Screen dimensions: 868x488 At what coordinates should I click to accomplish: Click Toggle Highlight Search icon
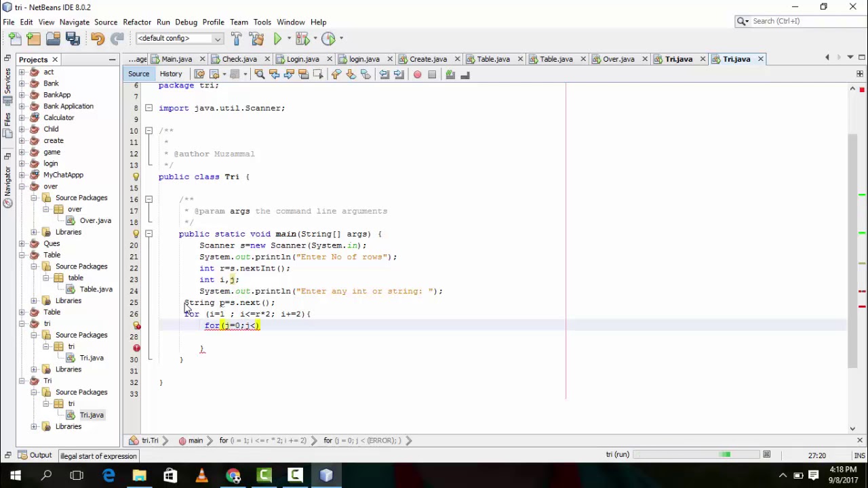(x=304, y=75)
